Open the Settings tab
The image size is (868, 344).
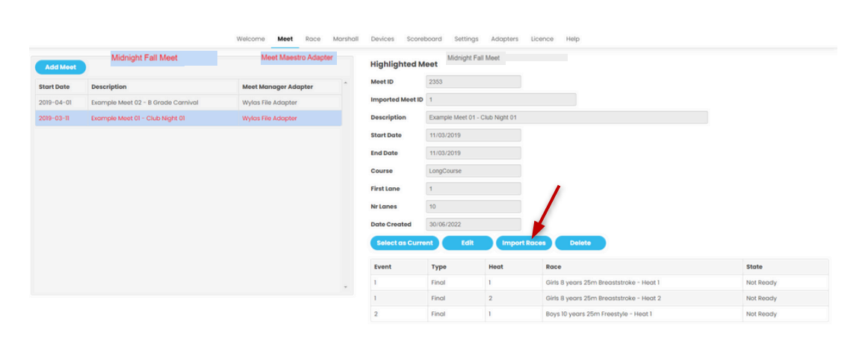click(x=466, y=39)
